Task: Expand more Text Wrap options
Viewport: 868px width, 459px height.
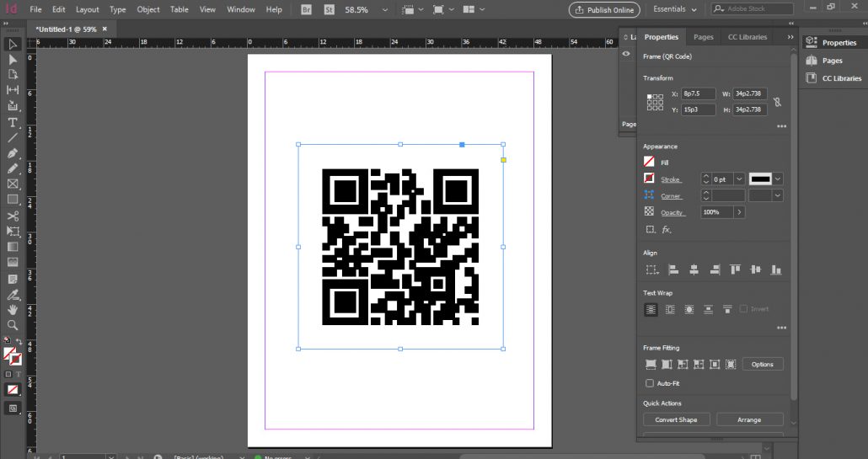Action: [x=782, y=328]
